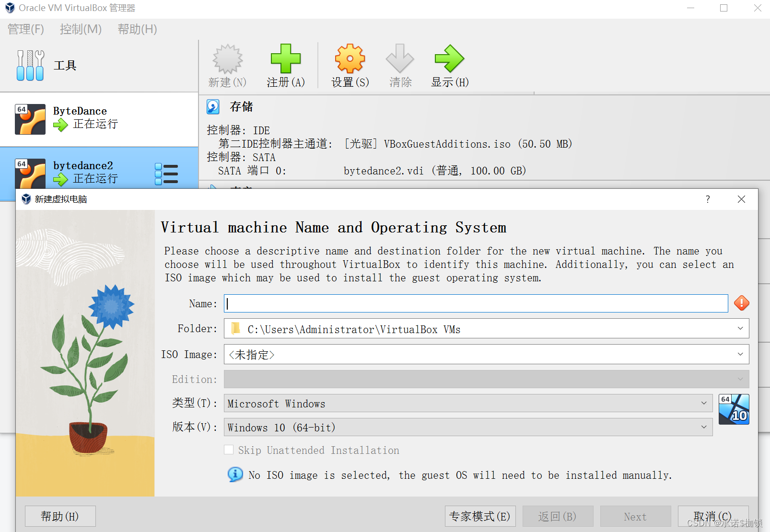Viewport: 770px width, 532px height.
Task: Click the Register (注册) green plus icon
Action: (286, 59)
